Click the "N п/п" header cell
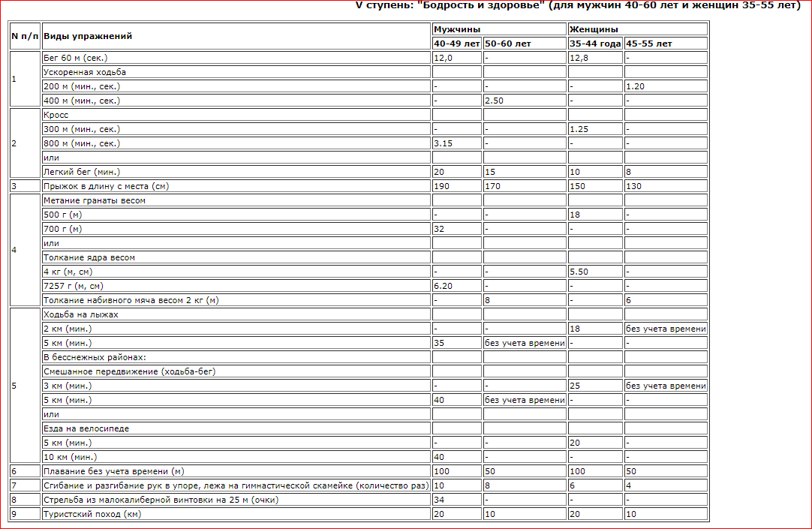Image resolution: width=812 pixels, height=529 pixels. tap(26, 36)
